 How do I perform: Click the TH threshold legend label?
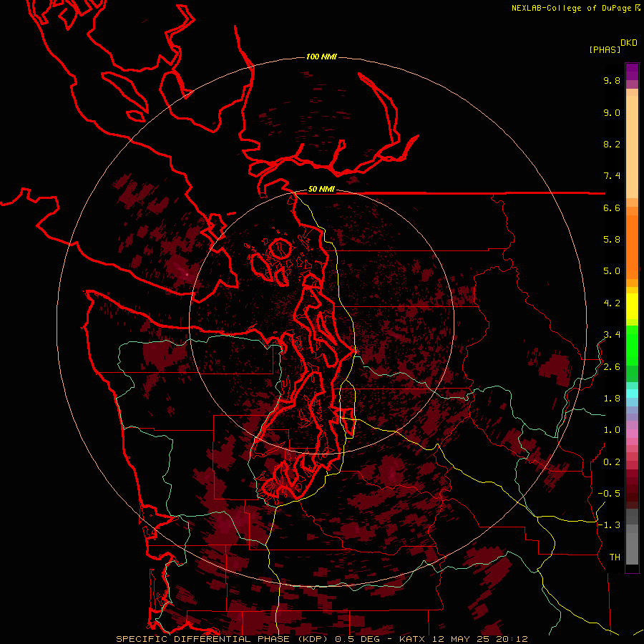(x=615, y=557)
